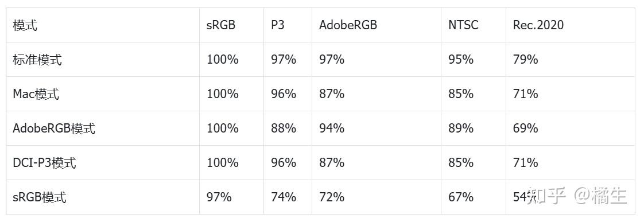Select the 67% NTSC cell

pyautogui.click(x=461, y=197)
